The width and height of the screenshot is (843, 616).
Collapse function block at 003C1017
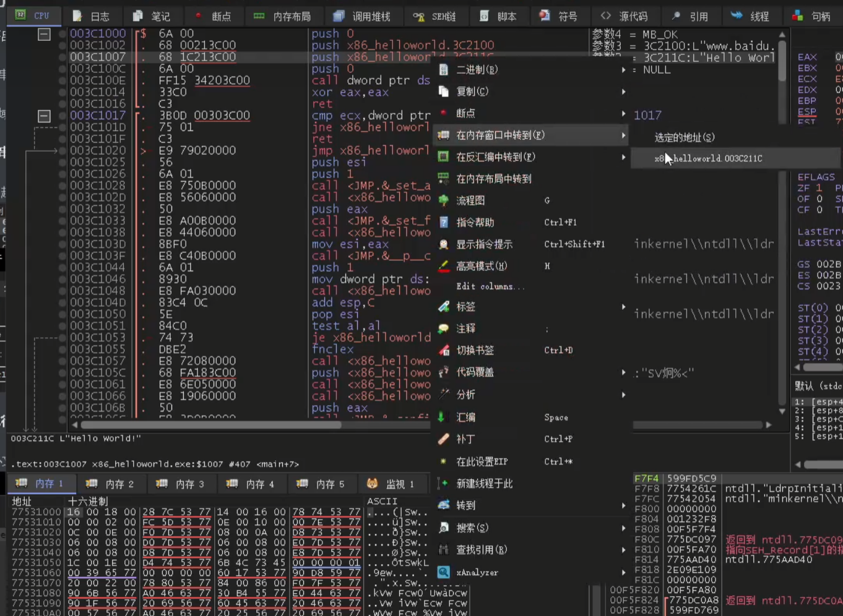(x=44, y=116)
